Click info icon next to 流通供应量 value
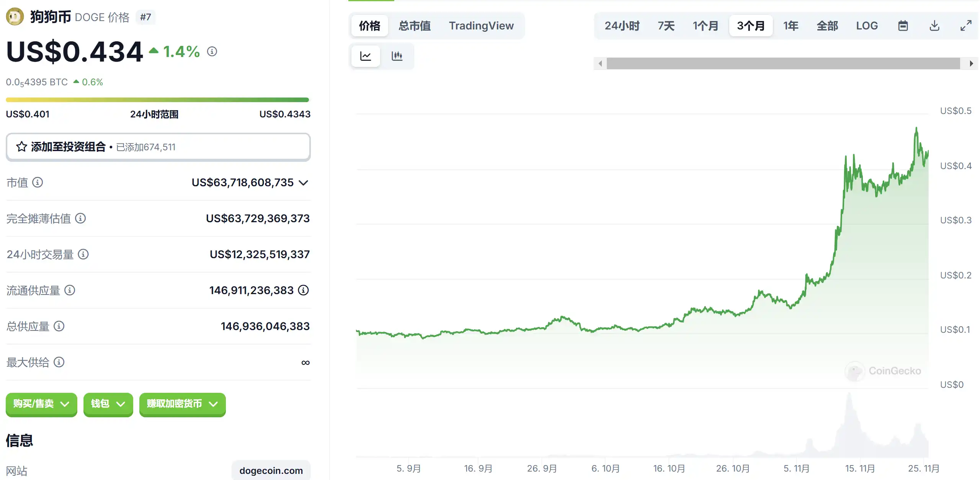Viewport: 980px width, 480px height. tap(304, 290)
